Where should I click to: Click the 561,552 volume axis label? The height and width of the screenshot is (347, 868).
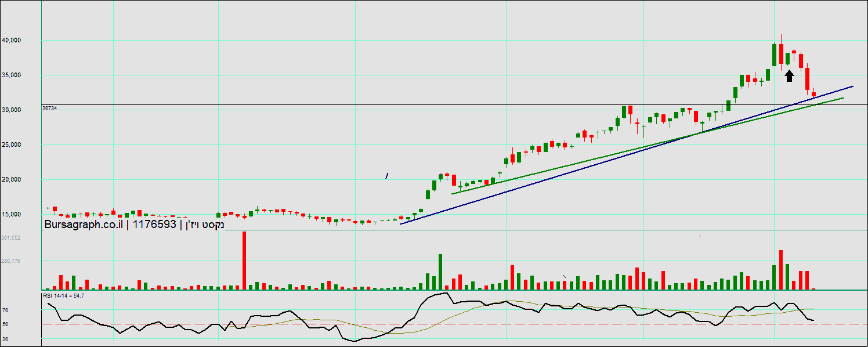tap(11, 238)
